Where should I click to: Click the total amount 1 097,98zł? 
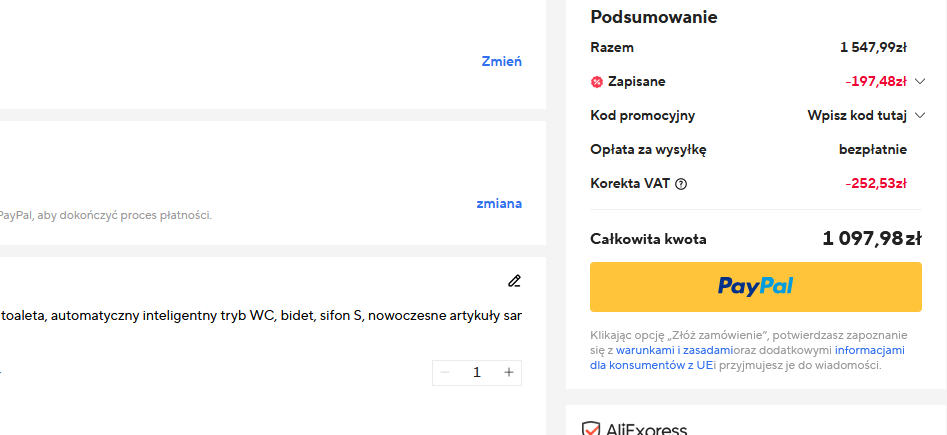(x=871, y=239)
